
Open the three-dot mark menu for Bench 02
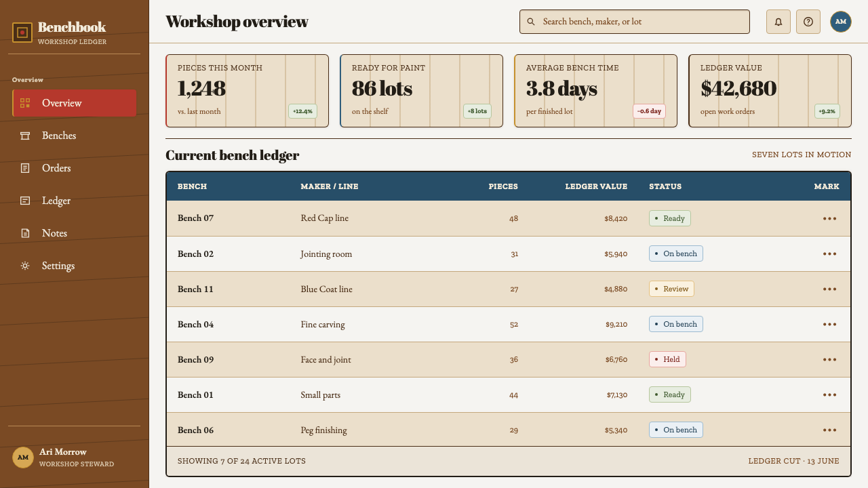(x=829, y=253)
